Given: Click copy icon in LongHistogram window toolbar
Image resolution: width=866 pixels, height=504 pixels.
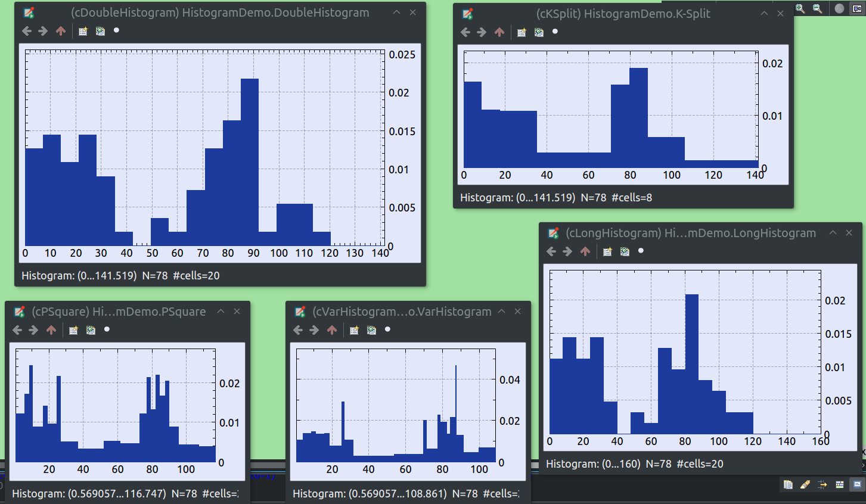Looking at the screenshot, I should tap(625, 251).
